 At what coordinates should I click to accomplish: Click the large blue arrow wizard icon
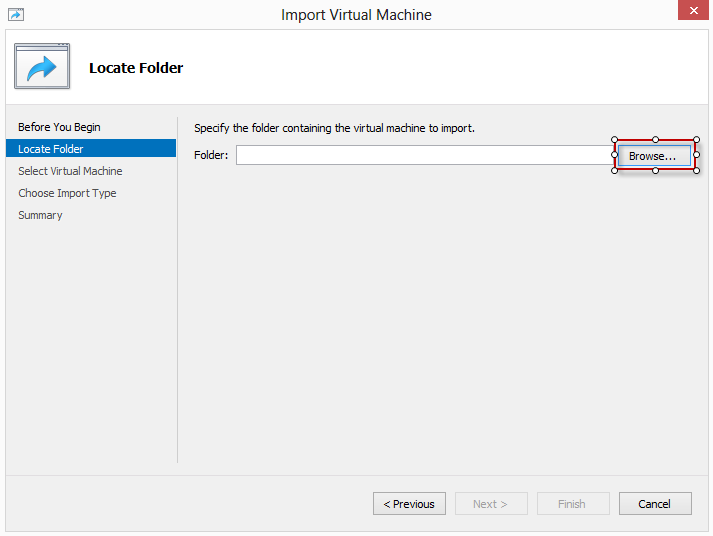[42, 66]
